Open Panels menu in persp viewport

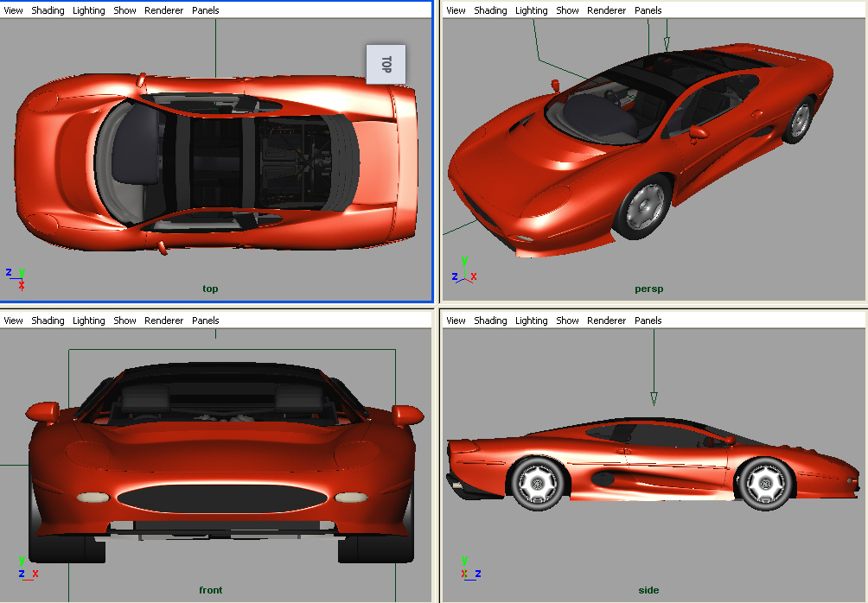pos(648,10)
